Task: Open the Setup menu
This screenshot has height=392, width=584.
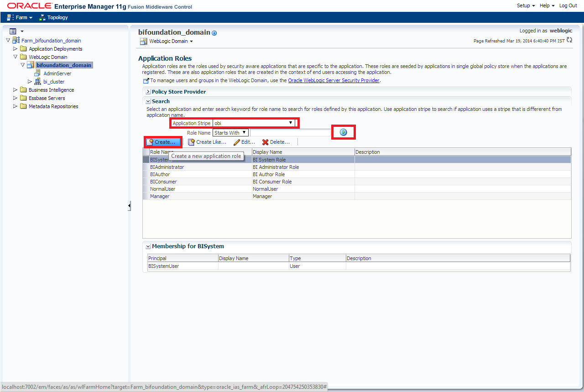Action: pyautogui.click(x=526, y=5)
